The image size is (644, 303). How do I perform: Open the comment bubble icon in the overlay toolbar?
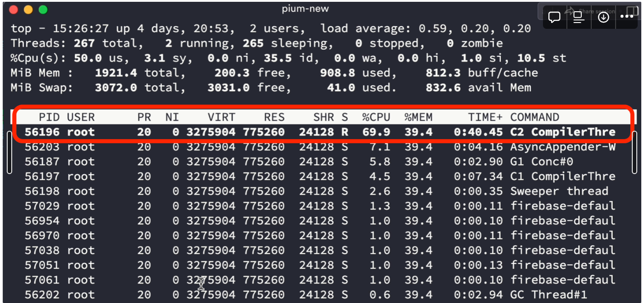(554, 17)
